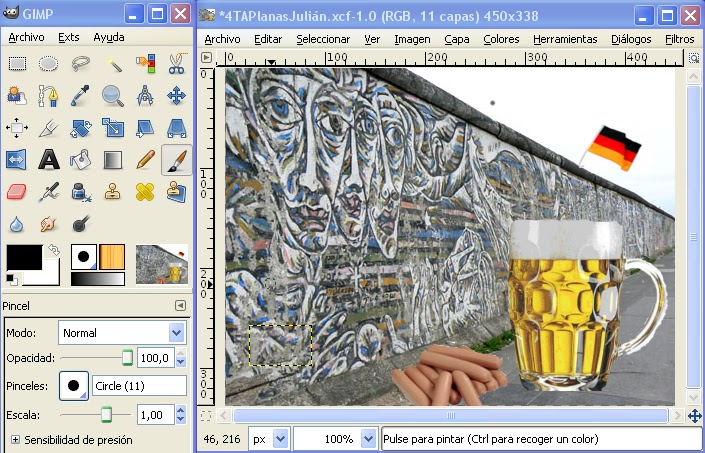
Task: Open the active gradient indicator
Action: click(x=98, y=279)
